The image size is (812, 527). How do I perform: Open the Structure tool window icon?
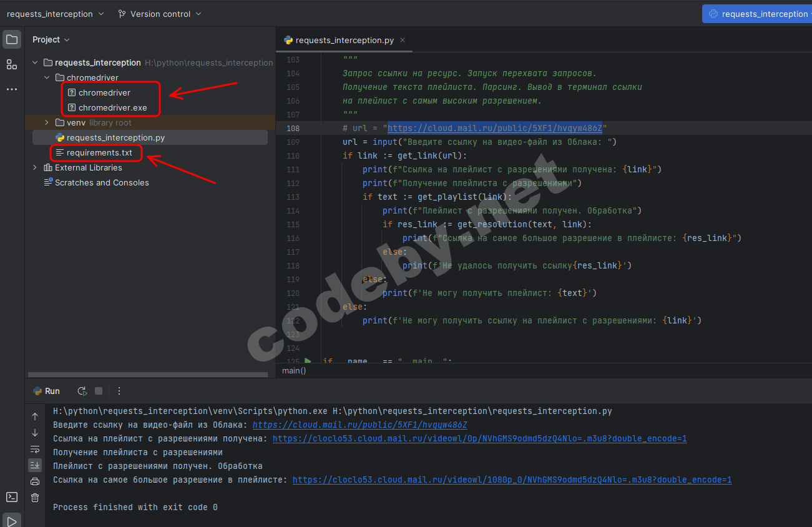click(x=12, y=64)
